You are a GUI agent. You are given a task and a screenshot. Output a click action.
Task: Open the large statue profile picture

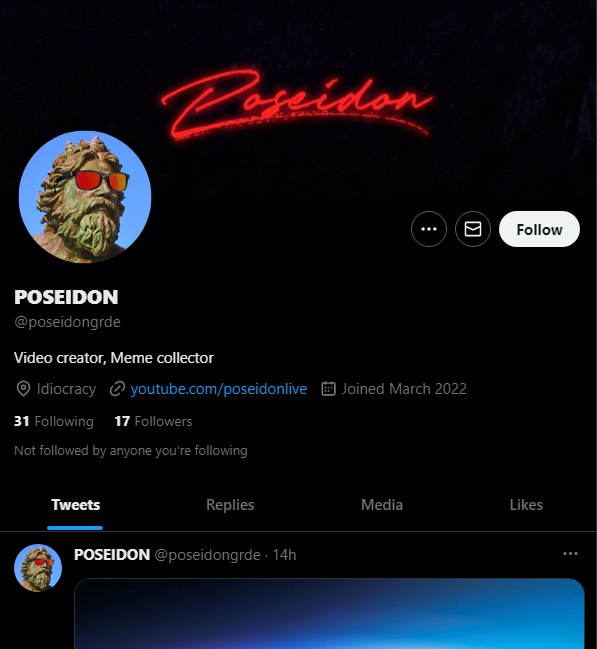tap(85, 197)
